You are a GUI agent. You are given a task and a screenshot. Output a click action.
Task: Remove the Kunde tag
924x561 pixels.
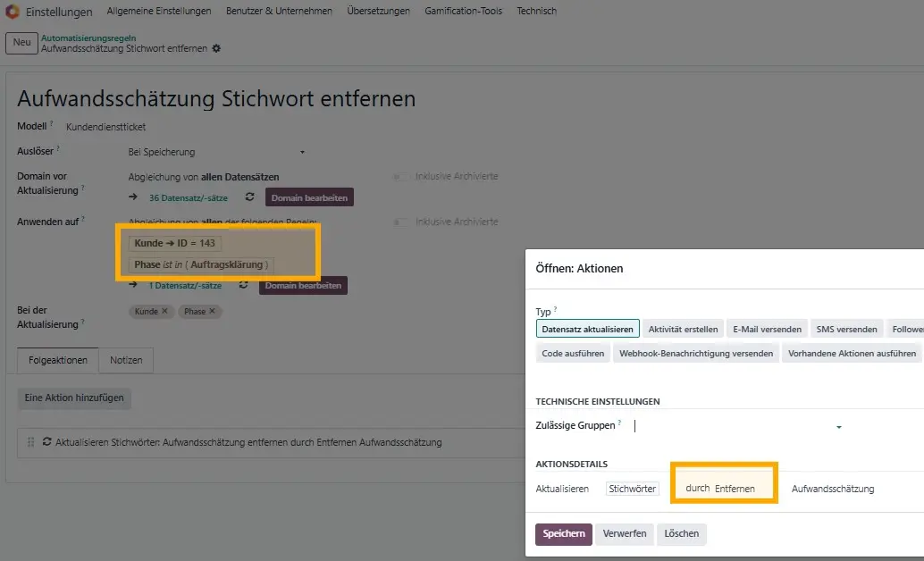[x=164, y=311]
